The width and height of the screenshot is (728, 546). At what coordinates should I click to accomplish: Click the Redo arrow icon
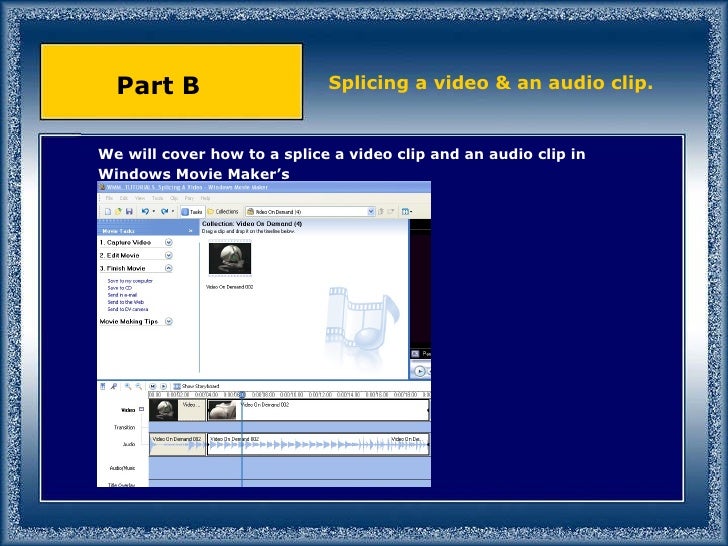pos(164,212)
